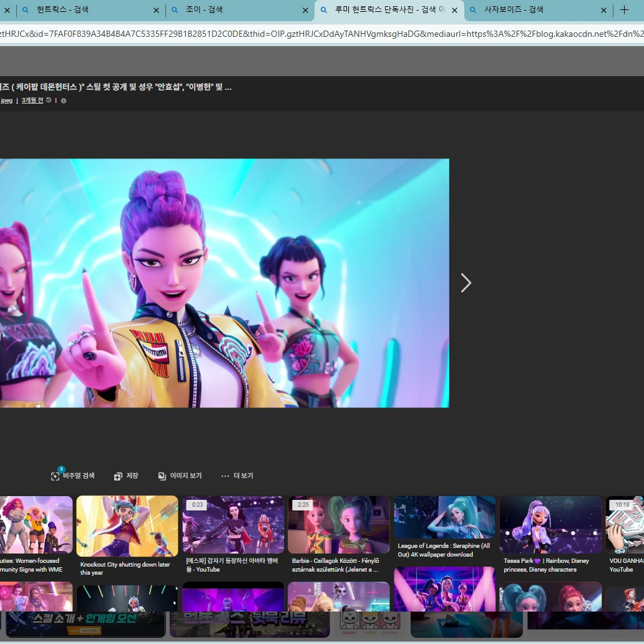Expand the 더 보기 options
The width and height of the screenshot is (644, 644).
pyautogui.click(x=237, y=476)
